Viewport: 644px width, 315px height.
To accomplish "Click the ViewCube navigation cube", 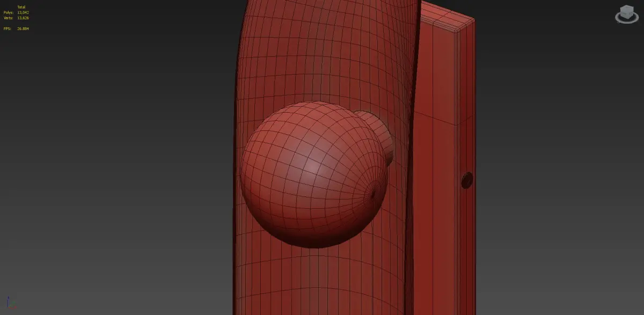I will (x=626, y=11).
